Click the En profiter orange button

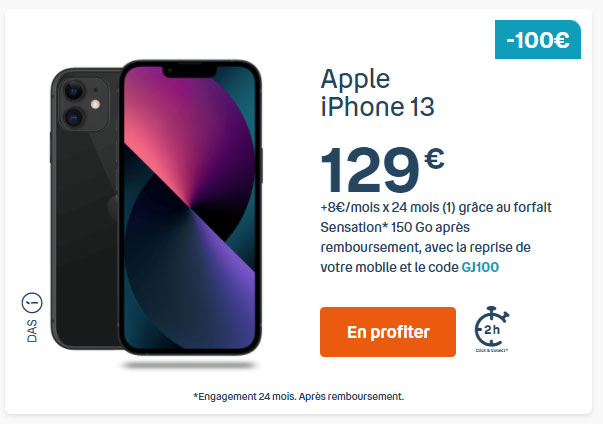click(388, 332)
